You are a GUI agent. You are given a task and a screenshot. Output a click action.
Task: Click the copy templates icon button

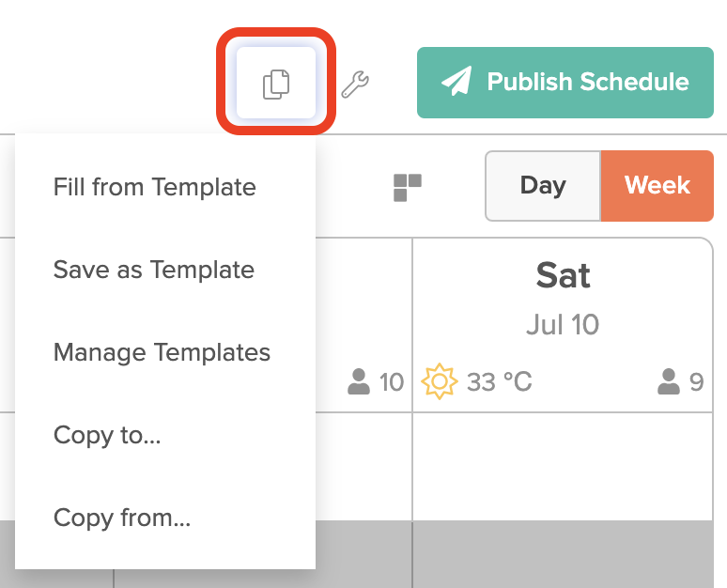pos(276,83)
